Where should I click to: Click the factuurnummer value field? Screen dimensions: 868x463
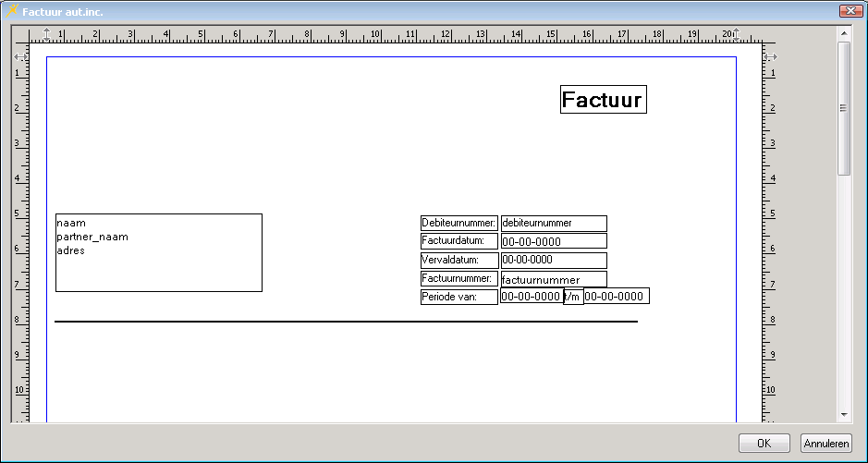pyautogui.click(x=554, y=279)
